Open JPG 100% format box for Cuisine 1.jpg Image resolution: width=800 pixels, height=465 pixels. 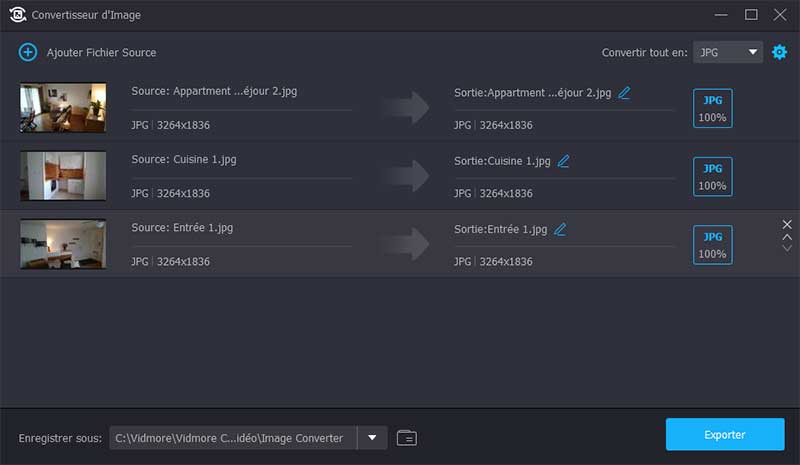712,176
